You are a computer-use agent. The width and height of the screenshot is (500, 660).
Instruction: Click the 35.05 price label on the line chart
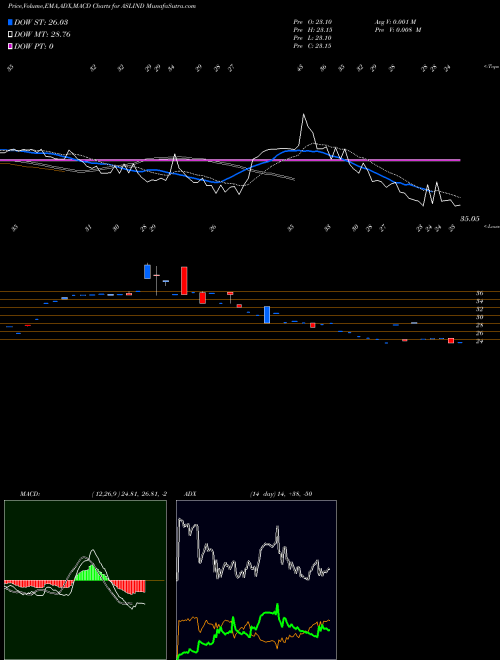point(470,219)
